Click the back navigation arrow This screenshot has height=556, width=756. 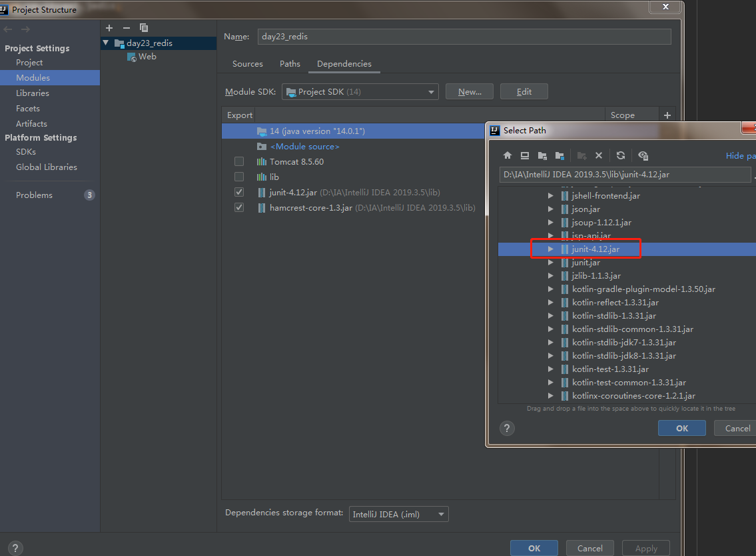click(8, 29)
